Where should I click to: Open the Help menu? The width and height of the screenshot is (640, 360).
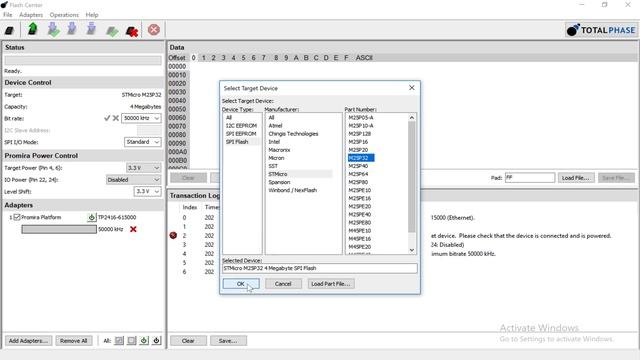click(92, 15)
